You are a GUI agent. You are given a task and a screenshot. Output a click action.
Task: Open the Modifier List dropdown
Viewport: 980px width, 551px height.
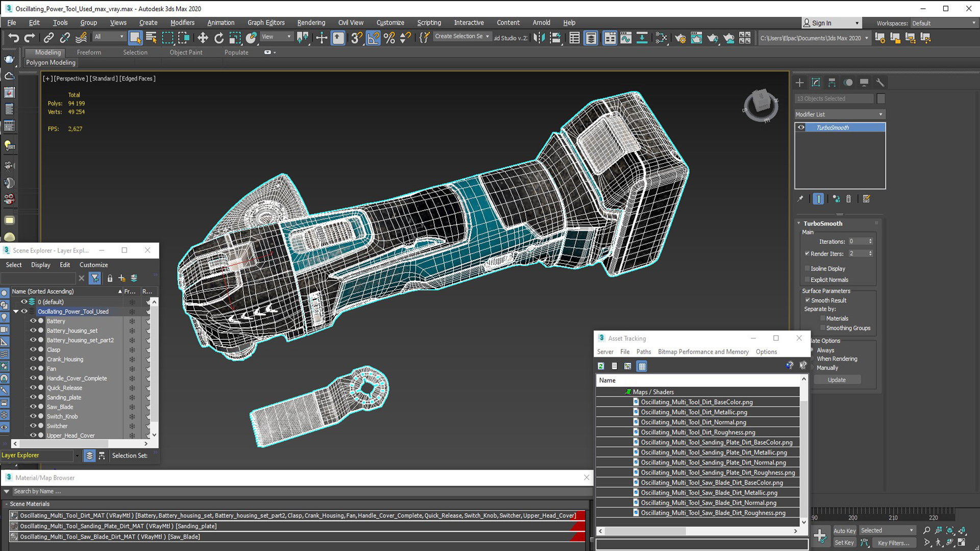pos(839,114)
